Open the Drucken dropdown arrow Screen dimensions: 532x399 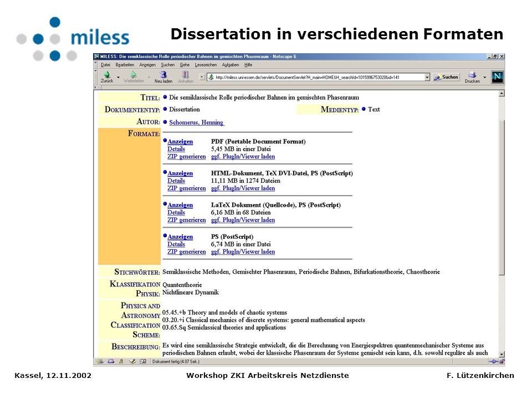click(x=484, y=78)
